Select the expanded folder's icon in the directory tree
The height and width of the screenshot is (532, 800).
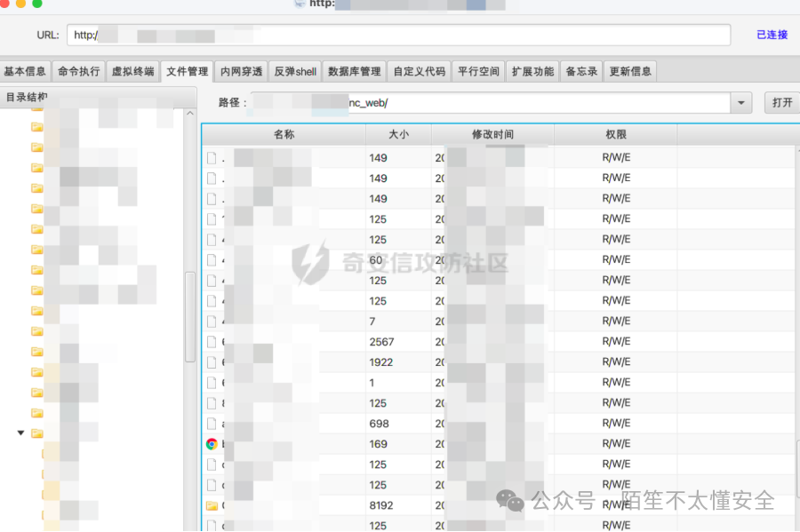point(37,433)
